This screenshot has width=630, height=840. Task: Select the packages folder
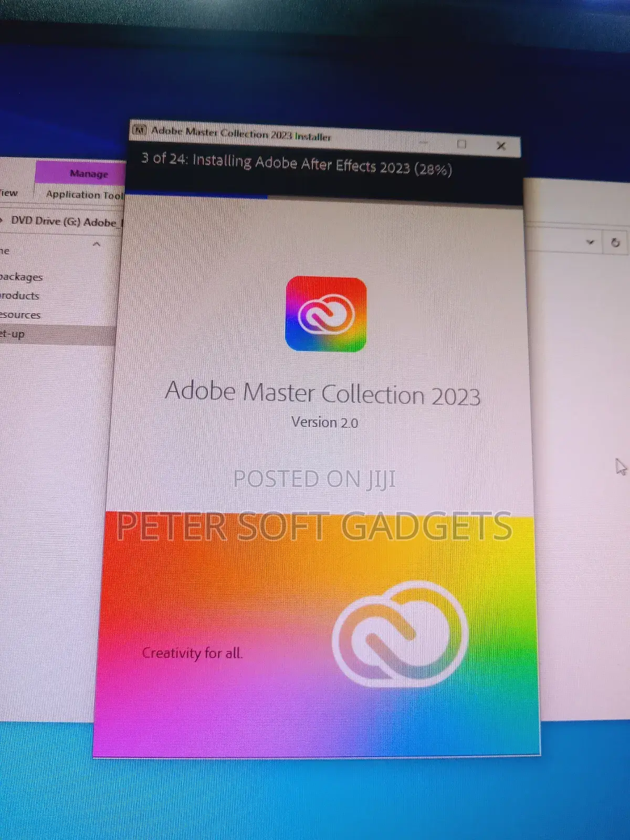[x=21, y=277]
